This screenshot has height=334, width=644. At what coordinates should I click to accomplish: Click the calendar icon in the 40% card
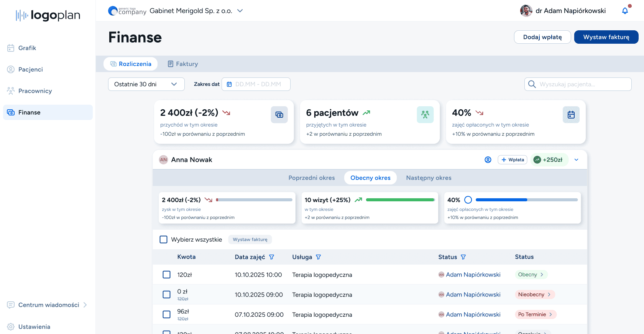point(571,115)
